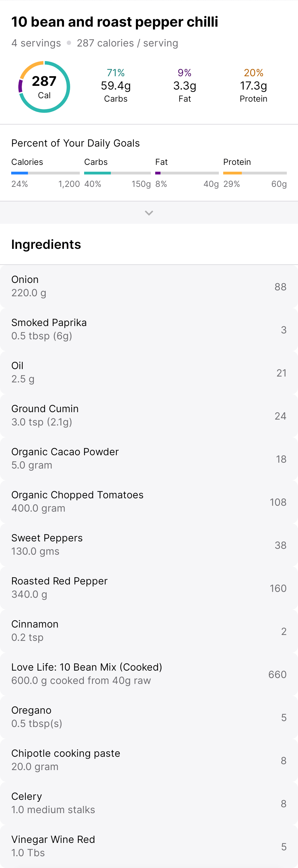Select the Celery ingredient row
Viewport: 298px width, 868px height.
pyautogui.click(x=149, y=803)
